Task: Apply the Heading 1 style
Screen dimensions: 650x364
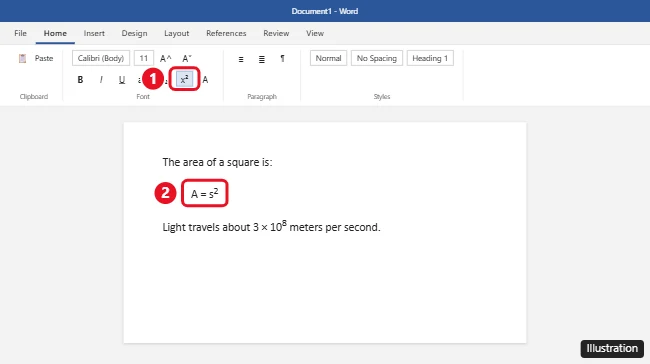Action: (430, 58)
